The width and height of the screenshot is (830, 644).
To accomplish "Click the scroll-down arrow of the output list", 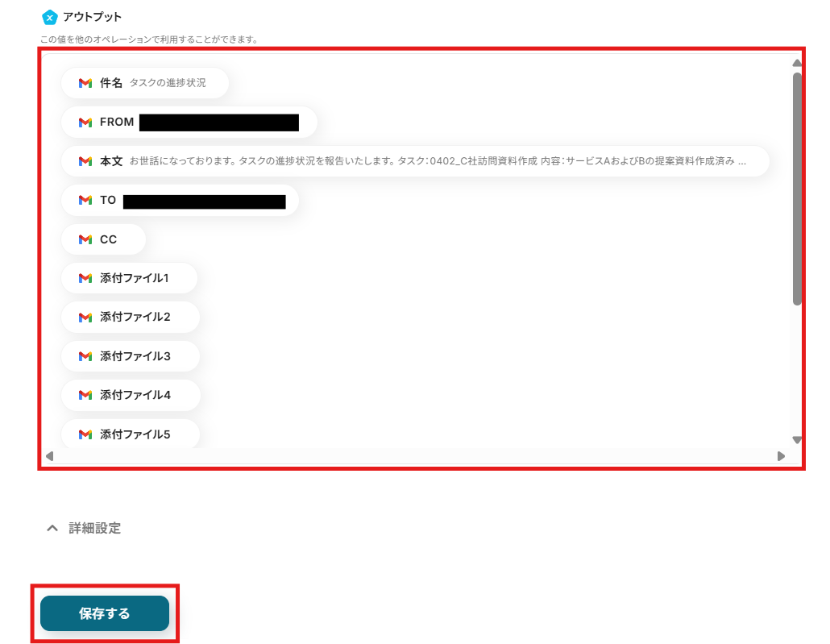I will pyautogui.click(x=797, y=440).
